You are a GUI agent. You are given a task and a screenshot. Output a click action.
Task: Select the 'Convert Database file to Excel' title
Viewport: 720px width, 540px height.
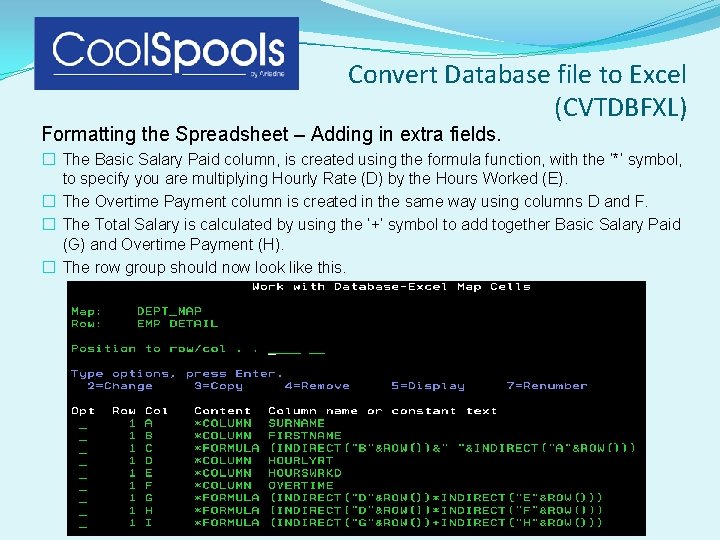[517, 74]
